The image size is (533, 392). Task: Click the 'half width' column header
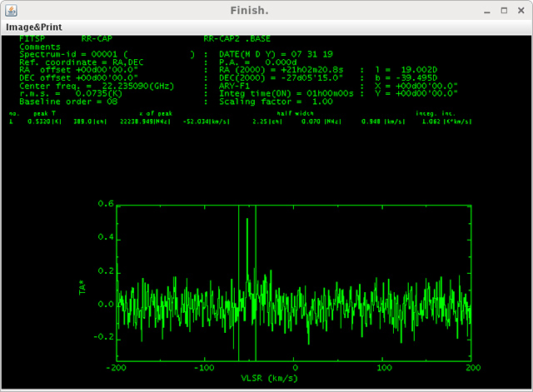pyautogui.click(x=295, y=112)
